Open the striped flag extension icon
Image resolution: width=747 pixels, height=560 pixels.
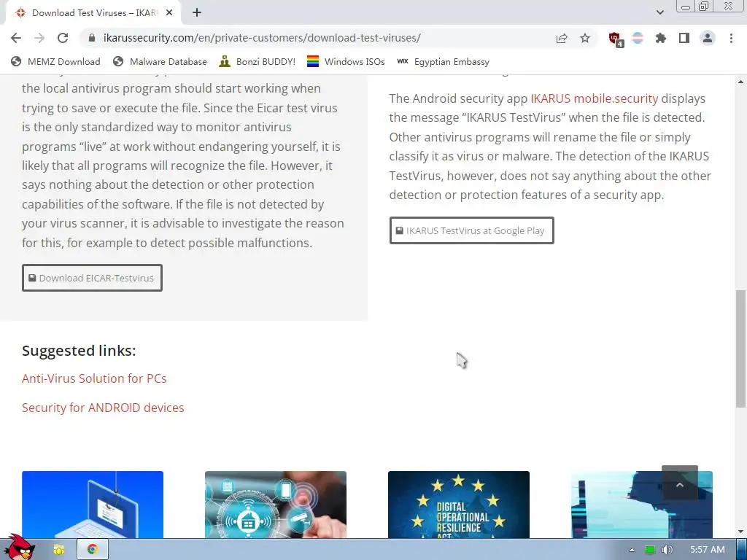(638, 38)
